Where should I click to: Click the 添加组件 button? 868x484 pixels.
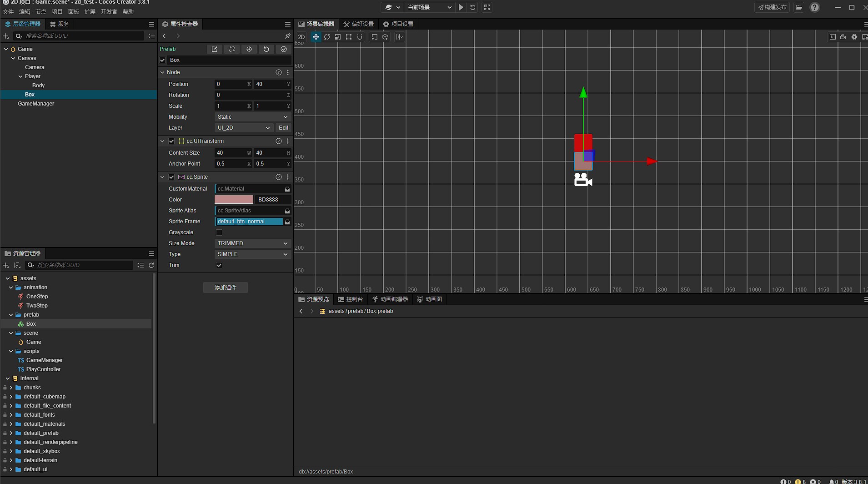click(x=226, y=287)
